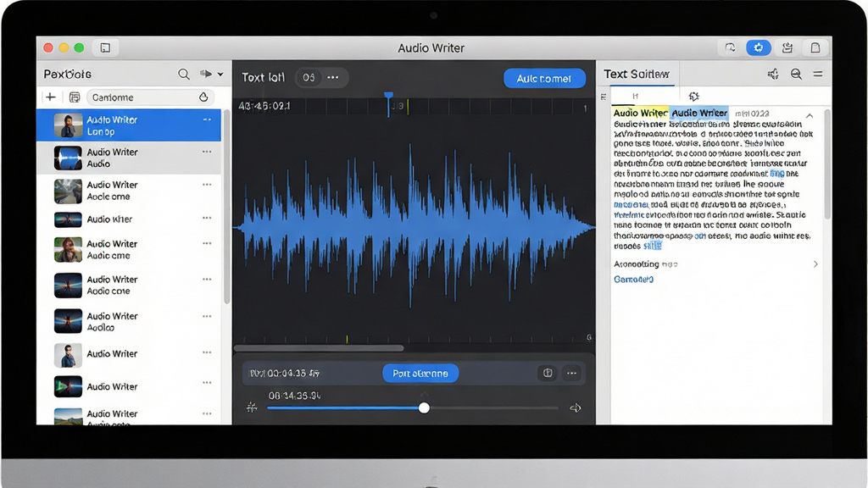Open the blue settings gear in title bar
Viewport: 868px width, 488px height.
point(759,47)
